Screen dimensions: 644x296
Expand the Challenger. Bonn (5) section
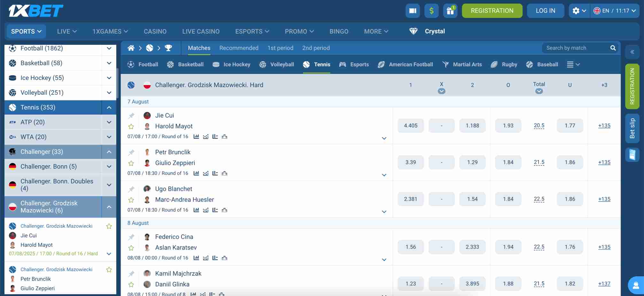pyautogui.click(x=109, y=166)
